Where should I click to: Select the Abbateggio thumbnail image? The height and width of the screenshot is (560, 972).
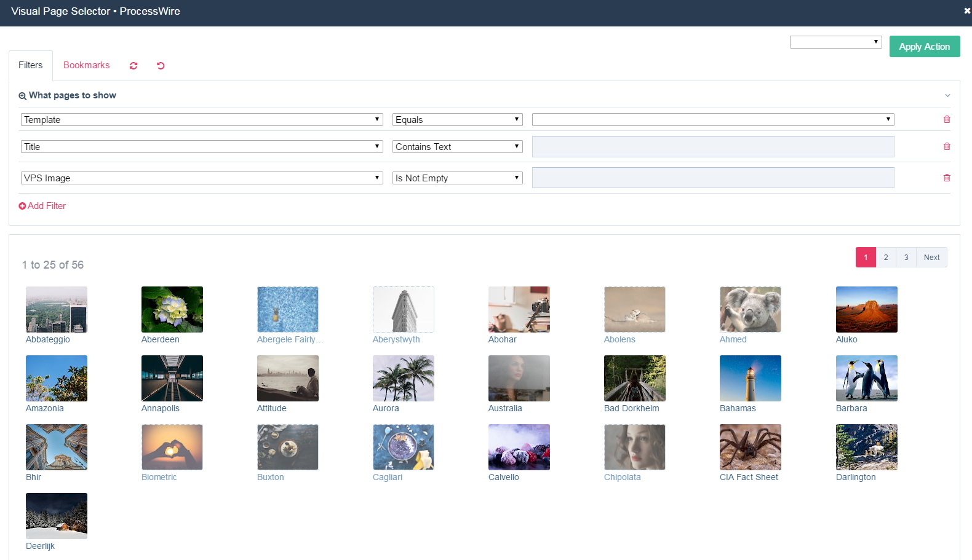coord(57,309)
